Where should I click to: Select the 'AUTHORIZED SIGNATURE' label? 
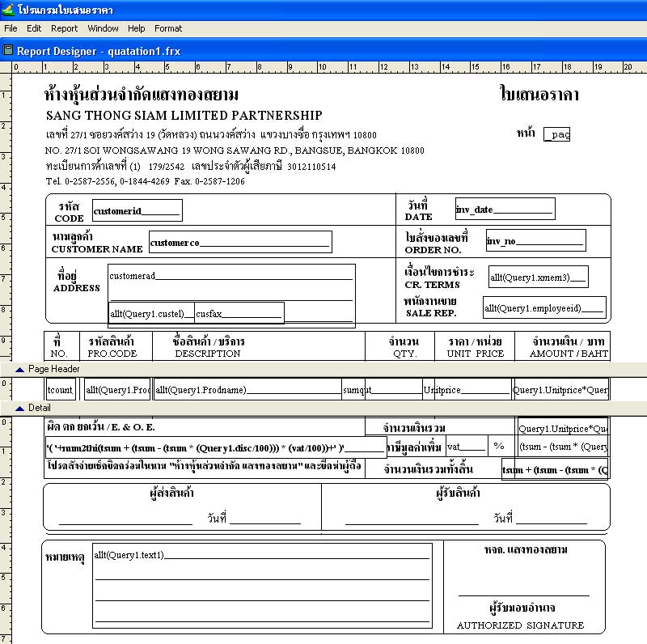[520, 625]
